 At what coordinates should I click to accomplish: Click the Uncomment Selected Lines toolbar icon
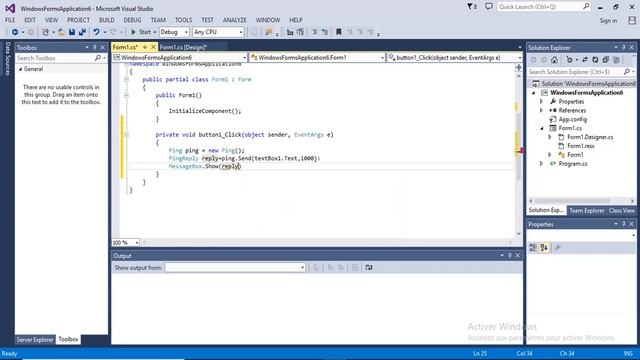[325, 32]
